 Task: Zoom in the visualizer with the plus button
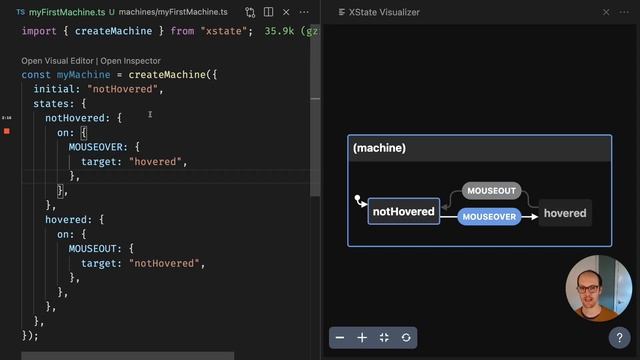362,338
